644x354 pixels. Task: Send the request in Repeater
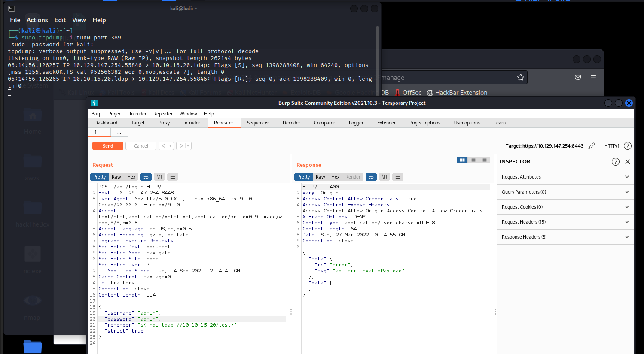point(108,146)
